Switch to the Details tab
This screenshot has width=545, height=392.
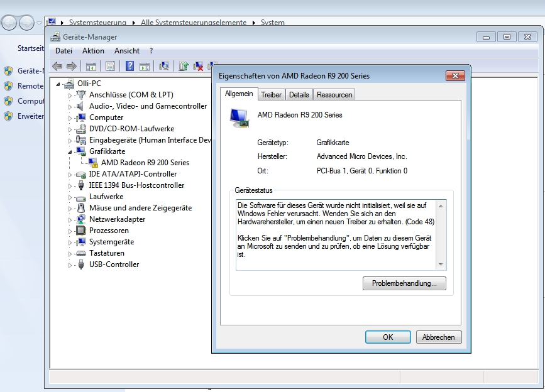pos(299,95)
